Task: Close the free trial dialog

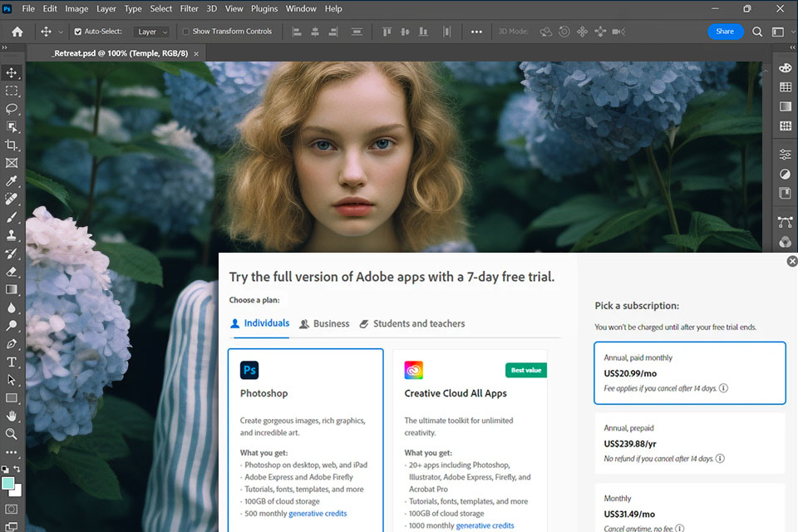Action: click(792, 261)
